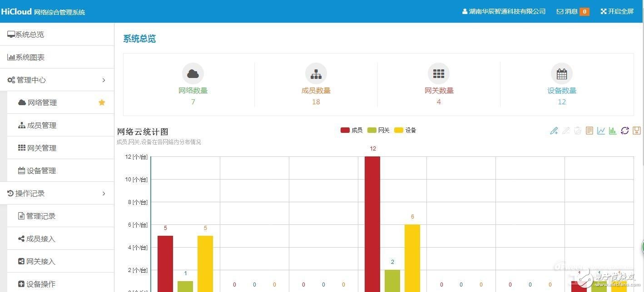
Task: Enter fullscreen via 开启全屏
Action: click(x=617, y=11)
